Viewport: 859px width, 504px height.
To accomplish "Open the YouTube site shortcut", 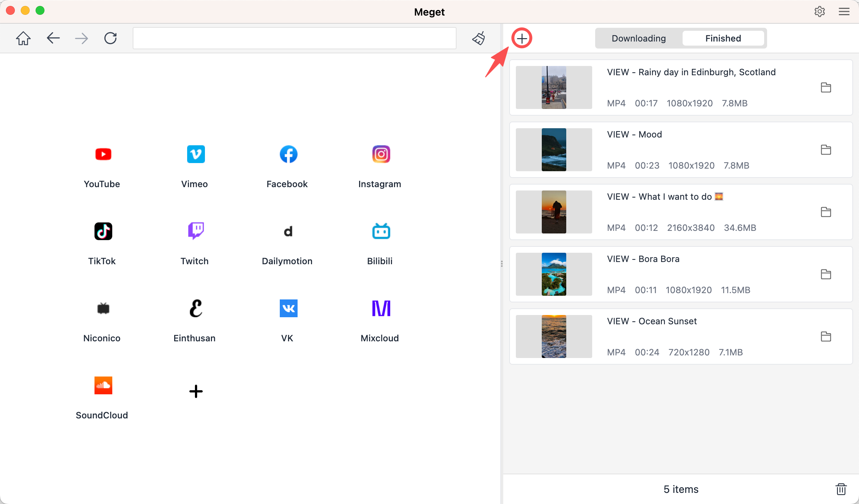I will click(103, 155).
